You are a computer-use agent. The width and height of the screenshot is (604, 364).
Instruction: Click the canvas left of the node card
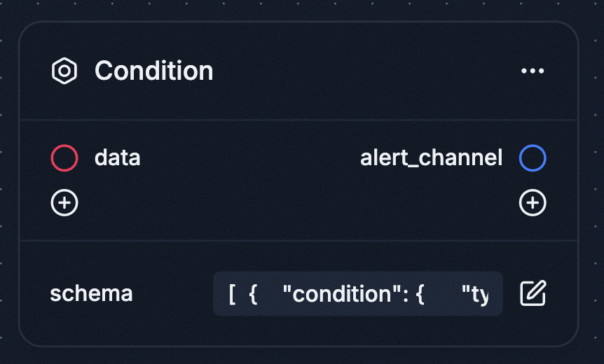[8, 182]
